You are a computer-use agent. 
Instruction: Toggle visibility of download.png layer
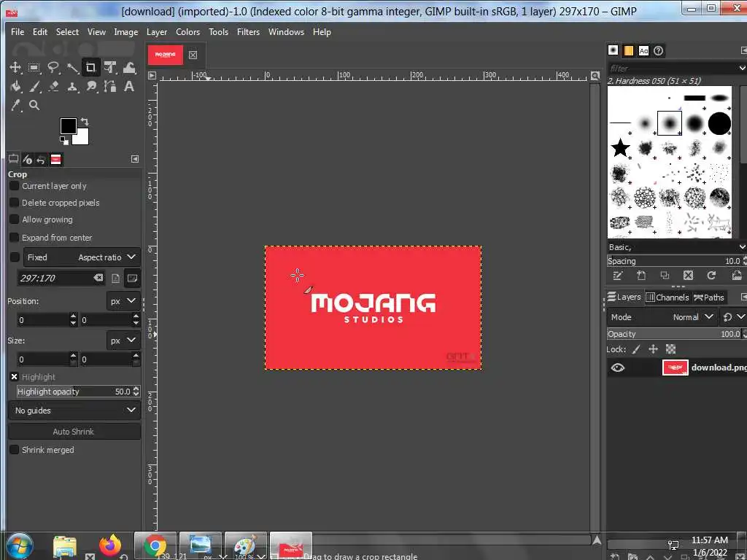[x=617, y=367]
